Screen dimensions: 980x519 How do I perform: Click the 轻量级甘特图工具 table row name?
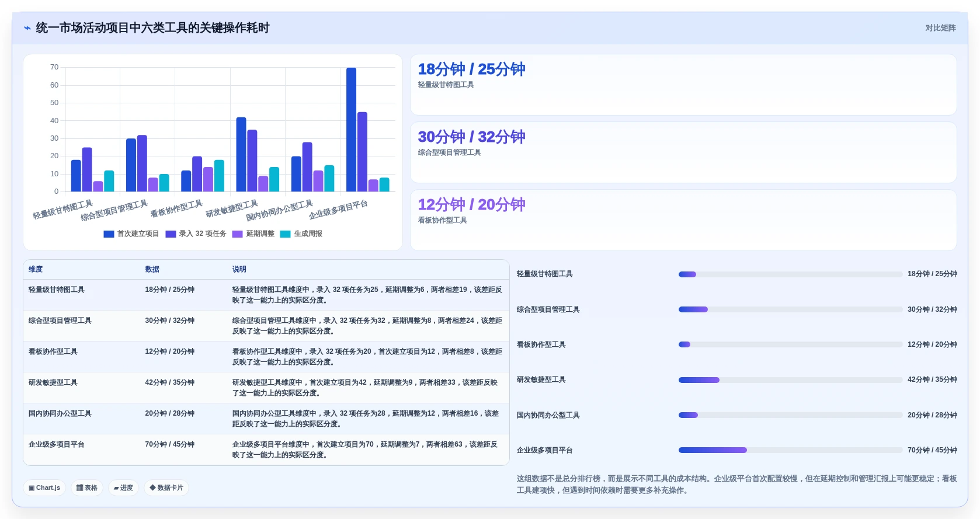tap(57, 290)
